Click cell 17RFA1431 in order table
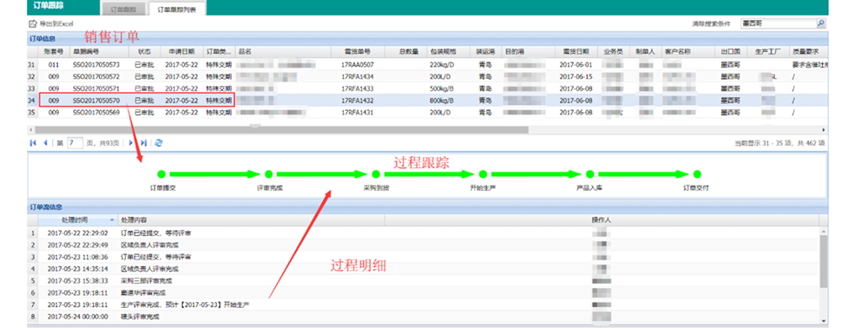The width and height of the screenshot is (868, 328). pos(358,112)
